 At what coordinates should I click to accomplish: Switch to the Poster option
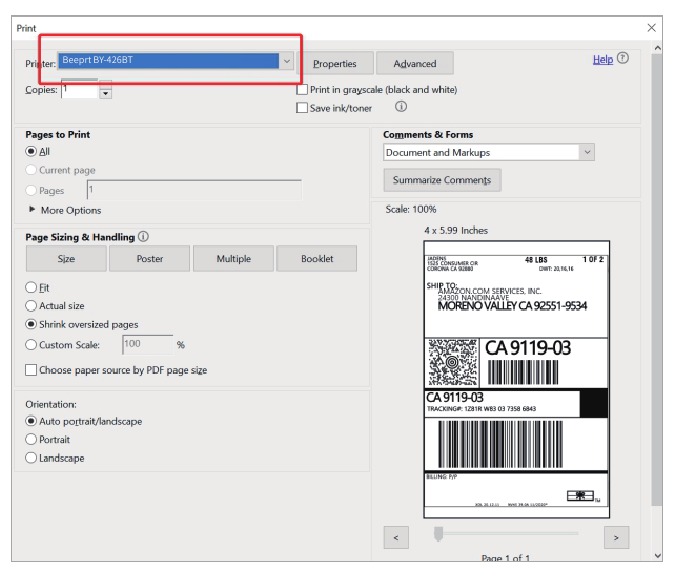[x=150, y=259]
